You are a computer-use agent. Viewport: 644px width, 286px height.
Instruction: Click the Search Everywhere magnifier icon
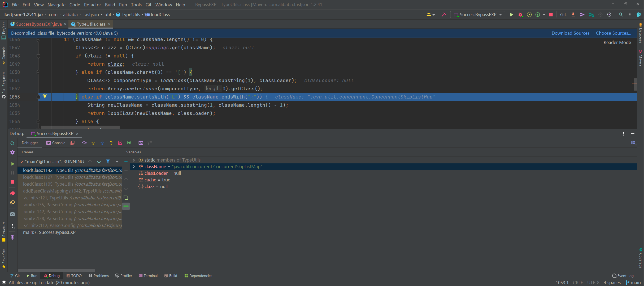tap(620, 15)
